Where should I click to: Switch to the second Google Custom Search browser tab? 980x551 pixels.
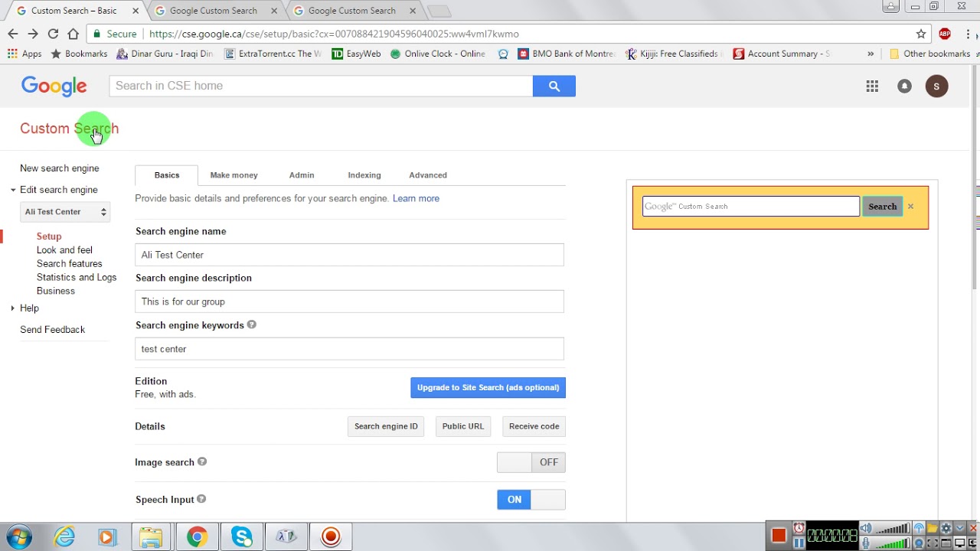[213, 11]
